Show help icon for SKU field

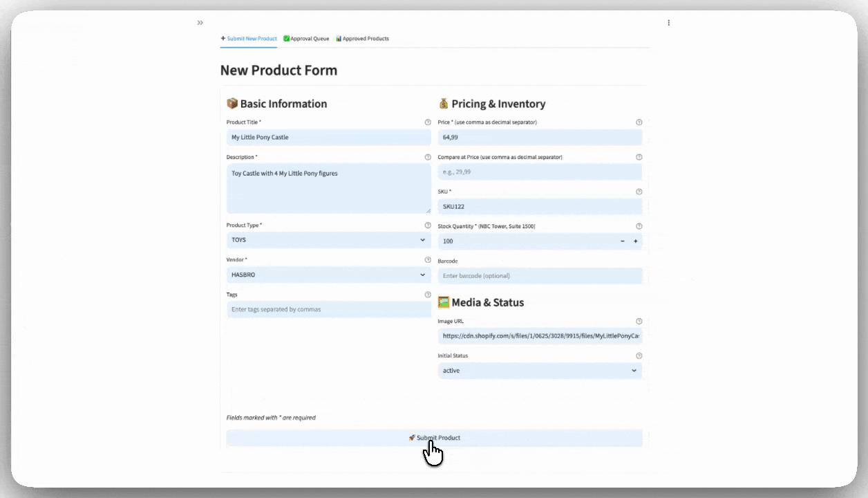tap(639, 192)
